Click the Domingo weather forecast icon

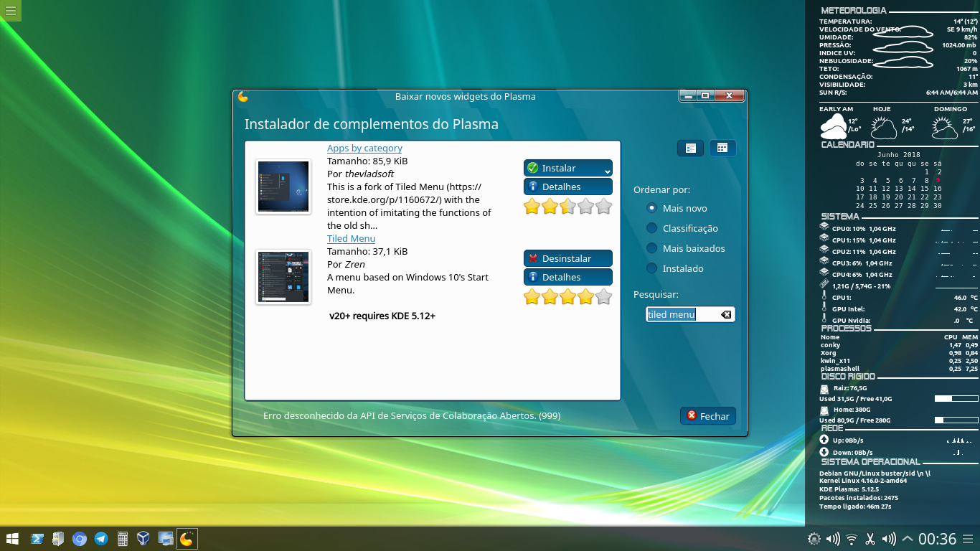point(944,128)
